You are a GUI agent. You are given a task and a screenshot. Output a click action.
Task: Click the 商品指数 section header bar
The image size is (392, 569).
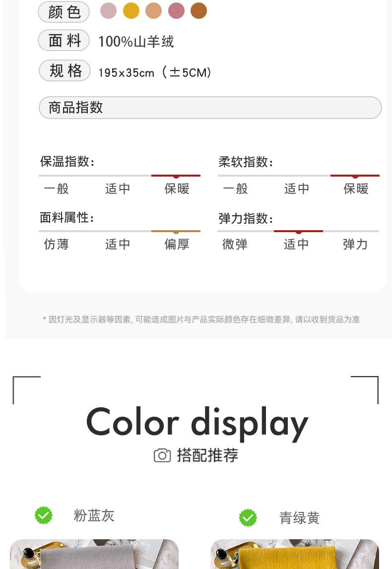pyautogui.click(x=210, y=108)
